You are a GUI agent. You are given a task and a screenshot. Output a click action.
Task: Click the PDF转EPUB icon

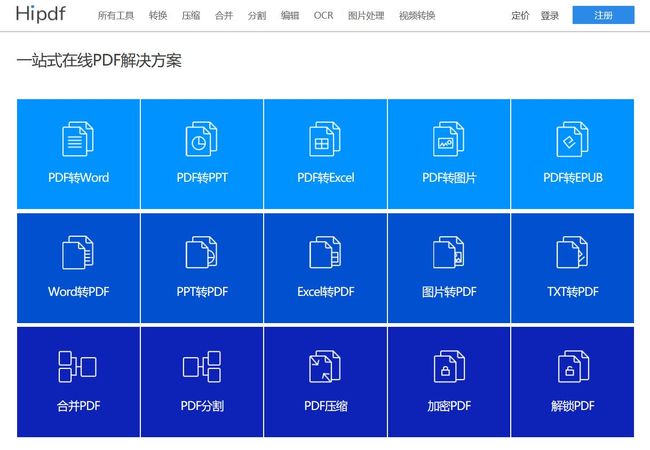pyautogui.click(x=572, y=139)
